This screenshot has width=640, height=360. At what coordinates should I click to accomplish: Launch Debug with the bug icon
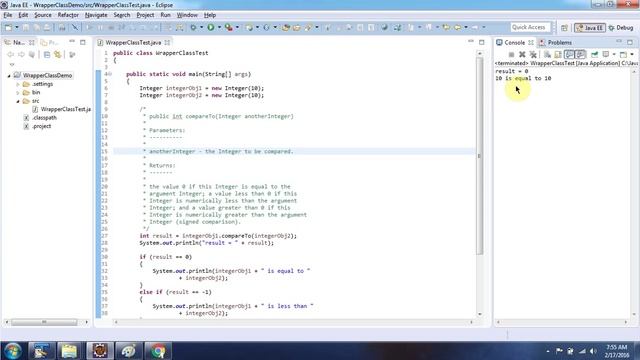[193, 27]
